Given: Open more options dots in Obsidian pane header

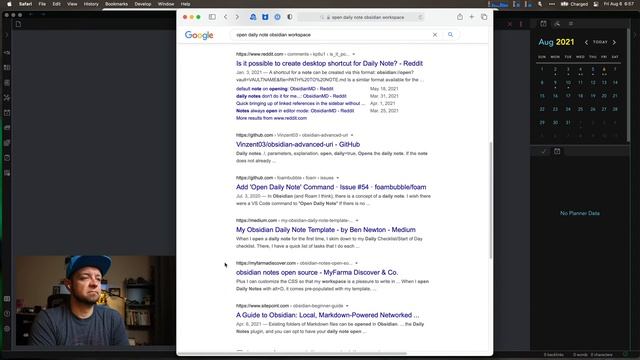Looking at the screenshot, I should pos(521,24).
